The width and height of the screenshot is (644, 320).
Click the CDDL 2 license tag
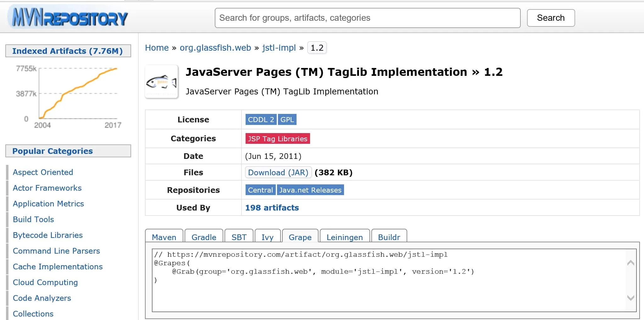(261, 120)
